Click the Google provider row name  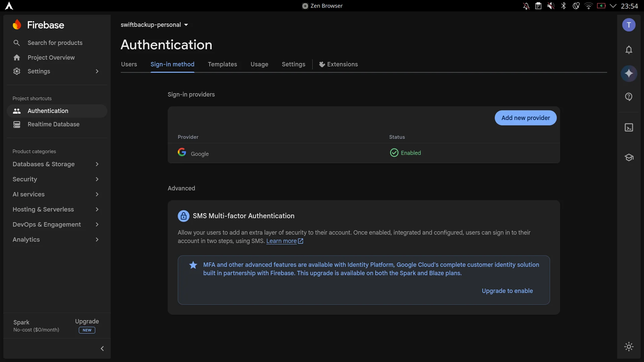200,154
